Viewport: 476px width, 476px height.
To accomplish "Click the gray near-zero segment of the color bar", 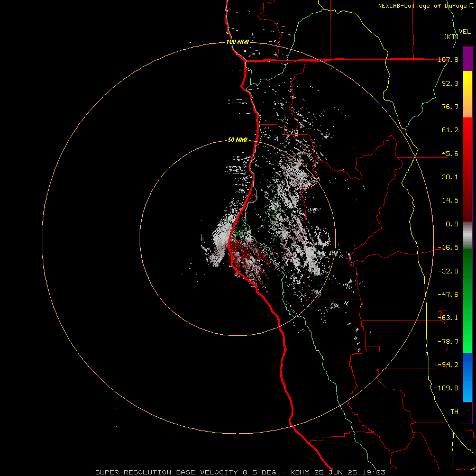I will (x=467, y=235).
